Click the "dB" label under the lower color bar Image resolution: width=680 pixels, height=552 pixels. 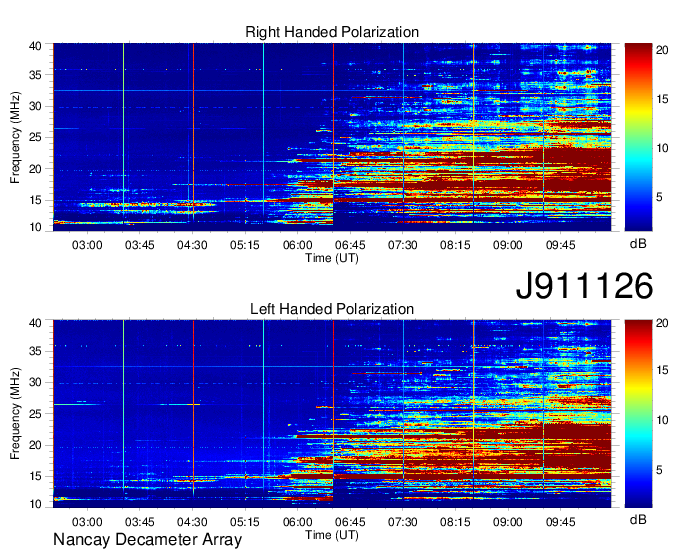coord(638,519)
